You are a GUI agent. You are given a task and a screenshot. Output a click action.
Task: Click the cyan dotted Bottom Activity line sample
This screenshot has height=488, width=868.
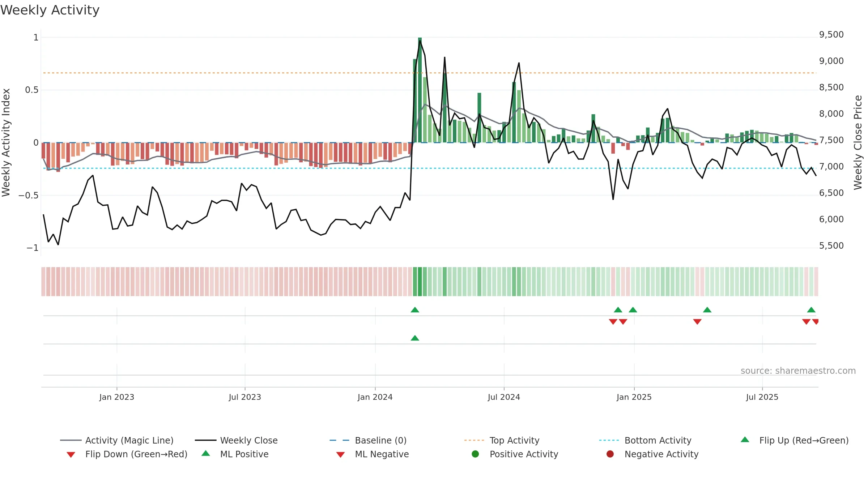609,440
